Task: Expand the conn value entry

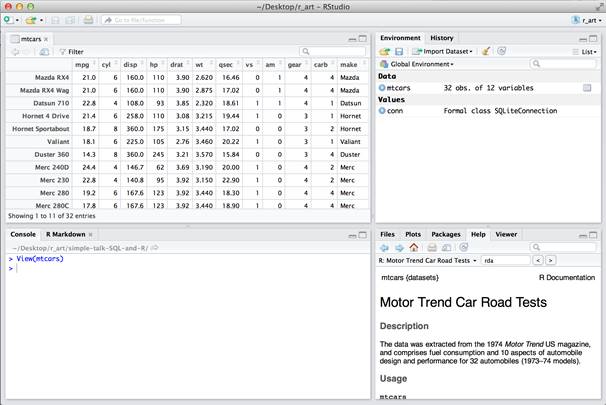Action: pos(382,111)
